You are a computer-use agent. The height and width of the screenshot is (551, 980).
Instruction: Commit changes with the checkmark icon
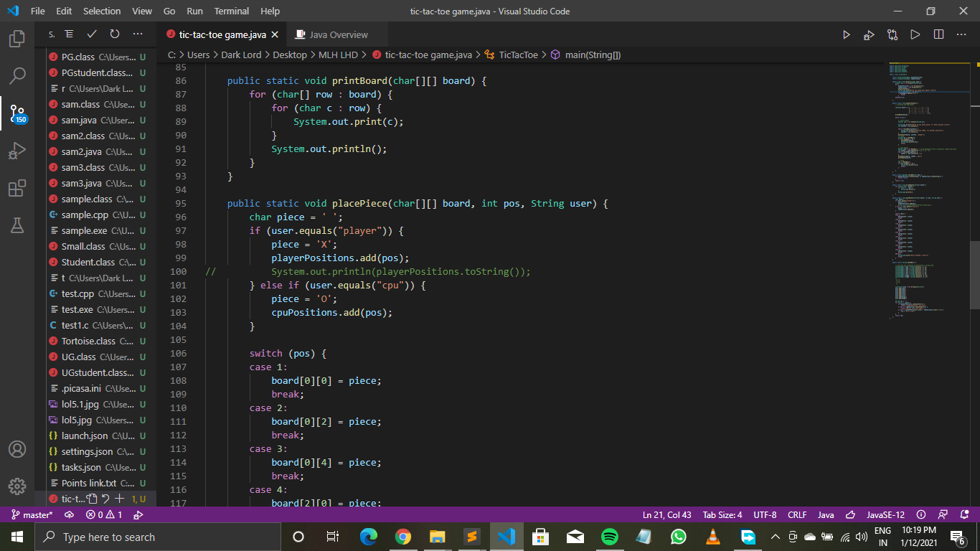click(92, 34)
